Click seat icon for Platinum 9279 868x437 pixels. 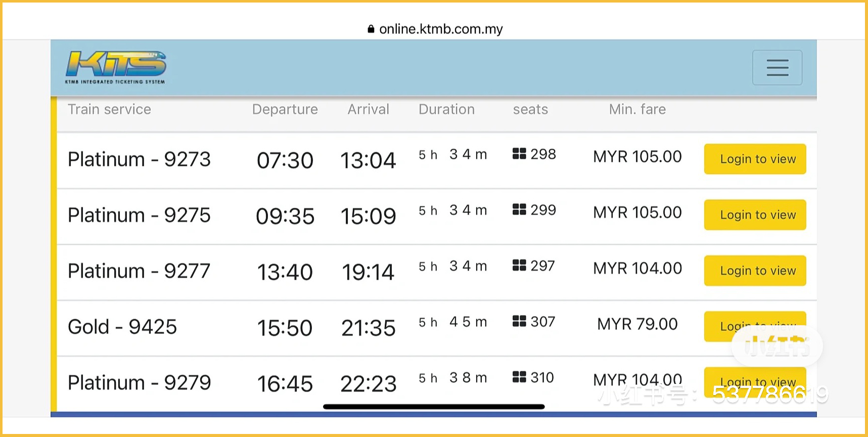coord(519,377)
